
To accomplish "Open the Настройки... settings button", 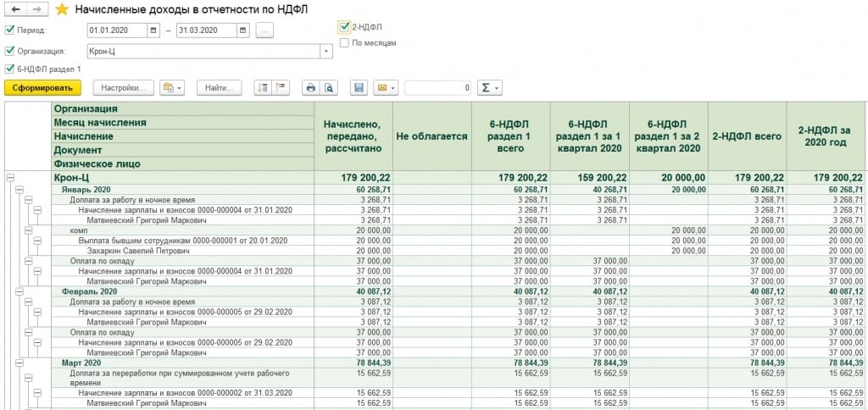I will (124, 87).
